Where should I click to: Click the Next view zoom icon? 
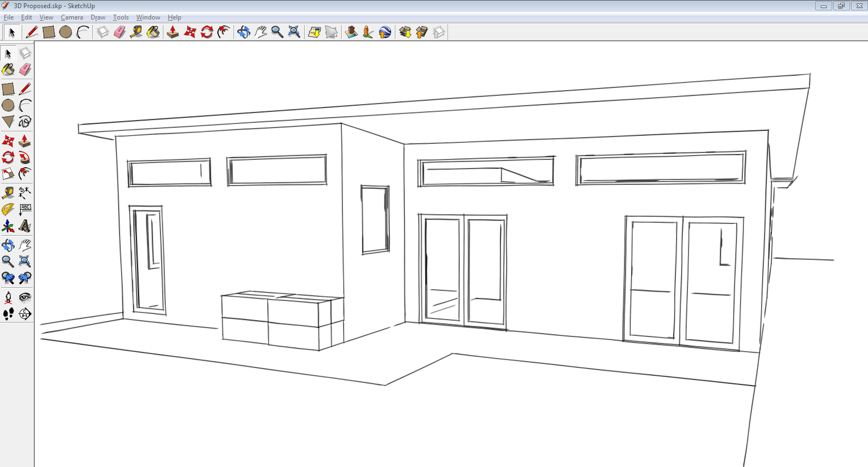tap(25, 278)
